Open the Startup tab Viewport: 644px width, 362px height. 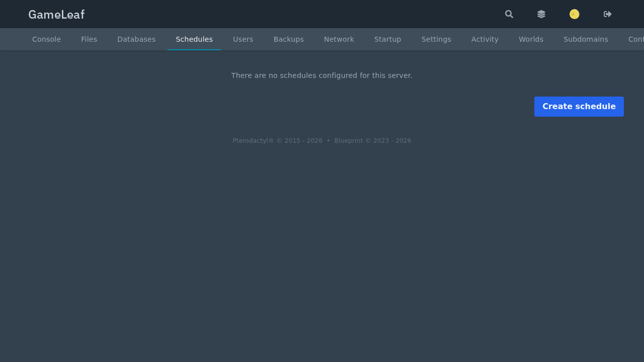point(388,39)
